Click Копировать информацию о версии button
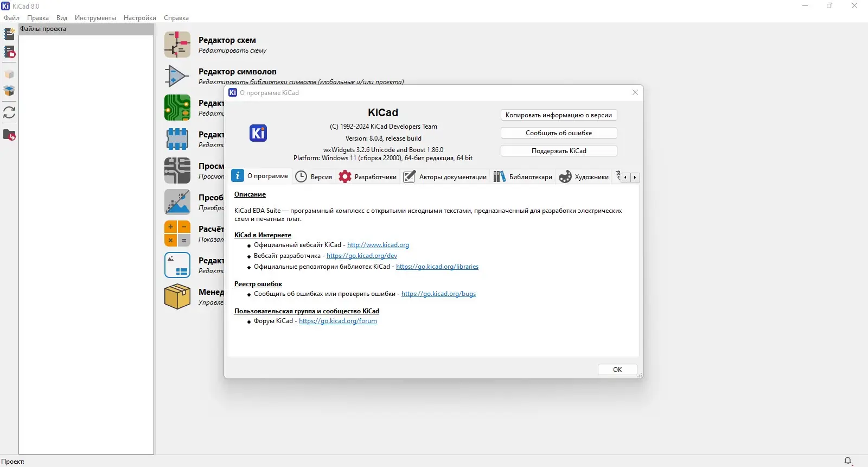The width and height of the screenshot is (868, 467). pyautogui.click(x=559, y=115)
